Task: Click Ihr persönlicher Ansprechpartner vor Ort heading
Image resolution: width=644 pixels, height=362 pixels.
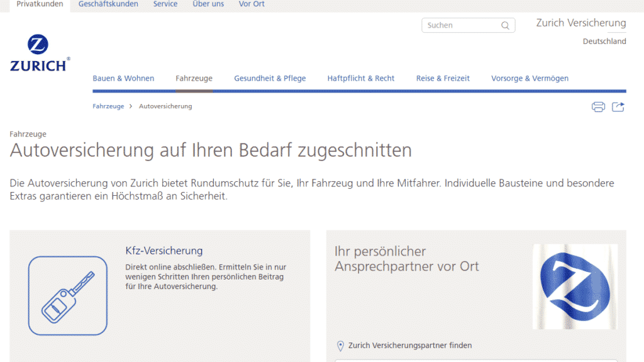Action: click(x=407, y=259)
